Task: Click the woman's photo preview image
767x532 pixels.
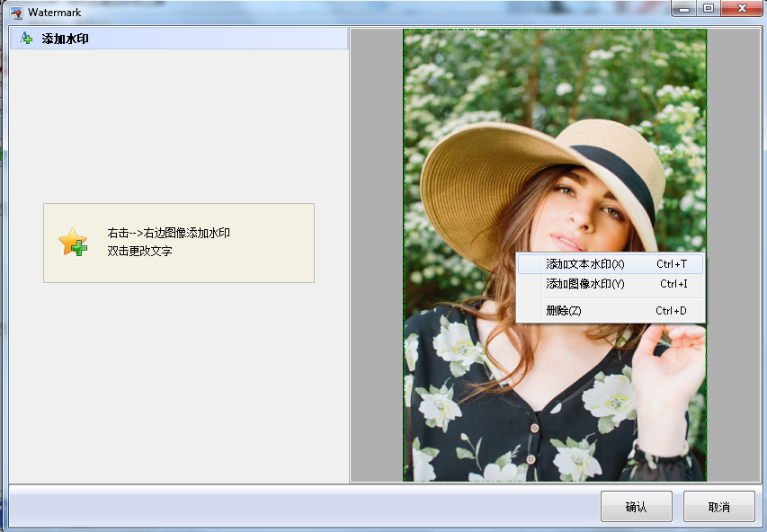Action: click(555, 255)
